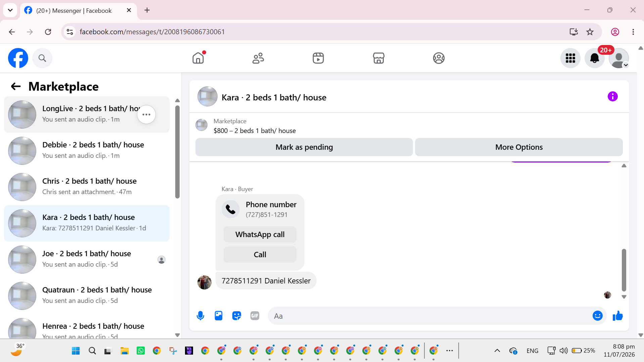This screenshot has height=362, width=644.
Task: Click the 7278511291 Daniel Kessler message bubble
Action: [266, 281]
